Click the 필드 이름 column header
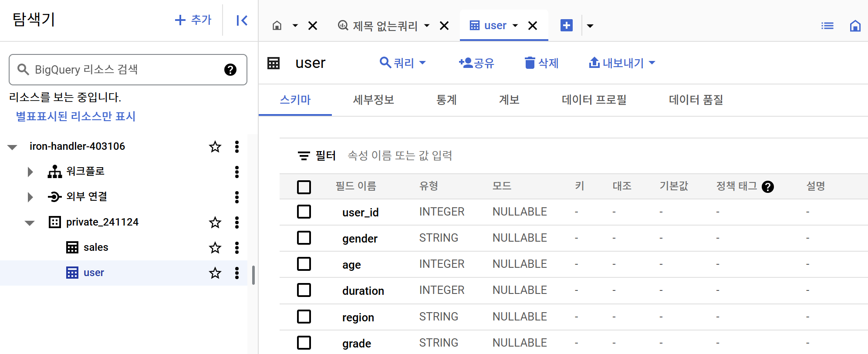The height and width of the screenshot is (354, 868). tap(356, 186)
